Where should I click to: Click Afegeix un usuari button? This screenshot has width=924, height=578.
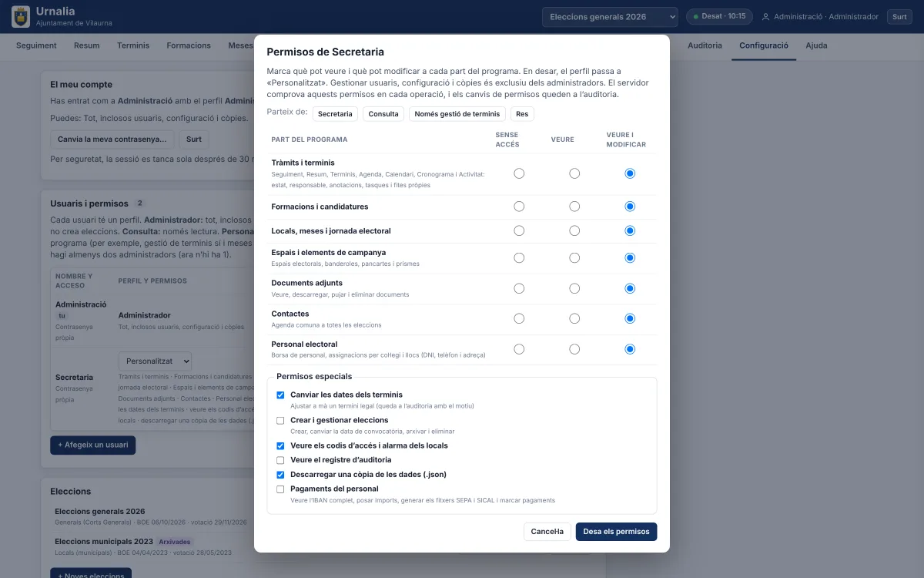pyautogui.click(x=92, y=445)
